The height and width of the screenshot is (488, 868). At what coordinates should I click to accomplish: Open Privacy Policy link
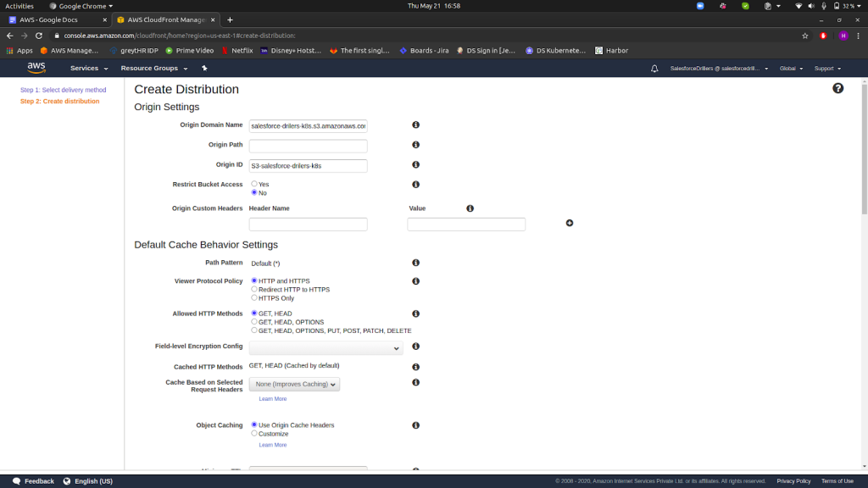[x=793, y=481]
